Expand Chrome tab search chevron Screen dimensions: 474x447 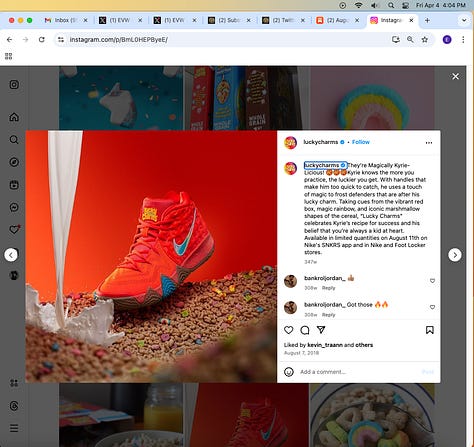point(464,20)
